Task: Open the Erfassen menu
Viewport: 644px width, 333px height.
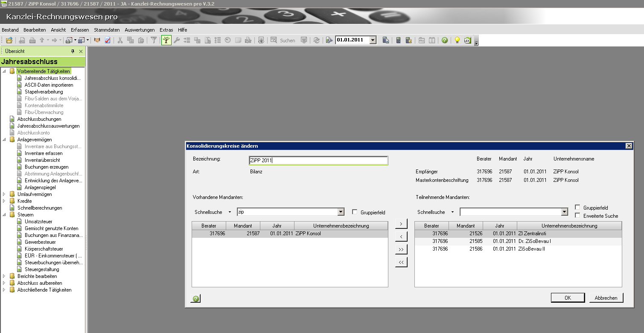Action: pos(80,30)
